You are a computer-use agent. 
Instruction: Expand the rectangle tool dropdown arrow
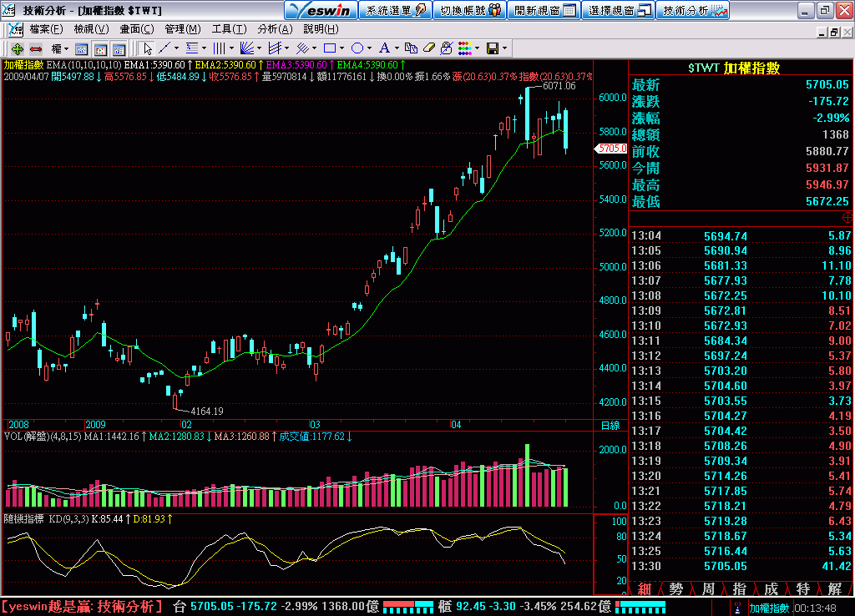coord(341,48)
